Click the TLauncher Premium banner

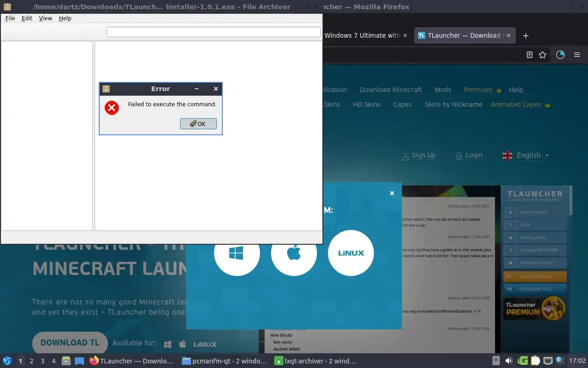[x=535, y=309]
